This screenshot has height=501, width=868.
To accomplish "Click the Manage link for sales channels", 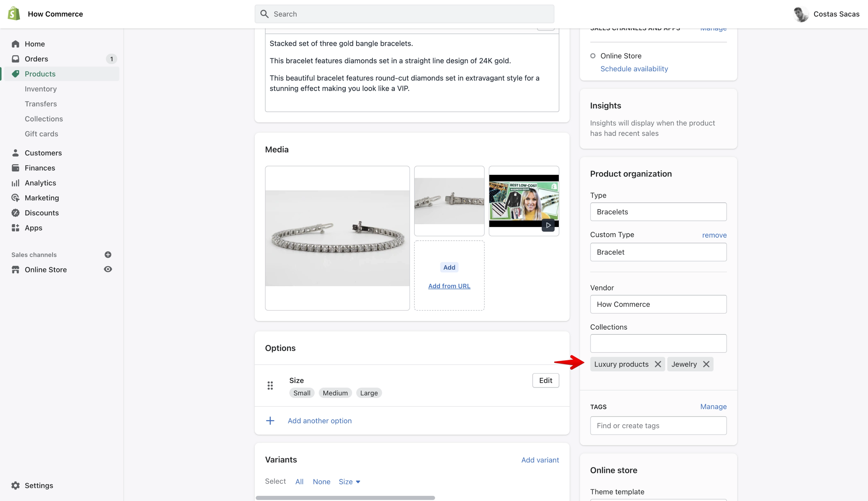I will 713,29.
